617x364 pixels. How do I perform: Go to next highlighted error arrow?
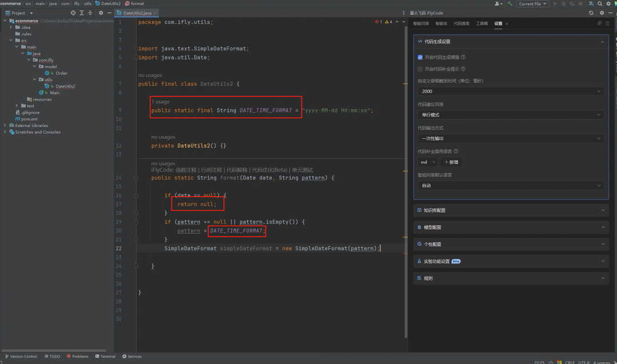tap(403, 22)
